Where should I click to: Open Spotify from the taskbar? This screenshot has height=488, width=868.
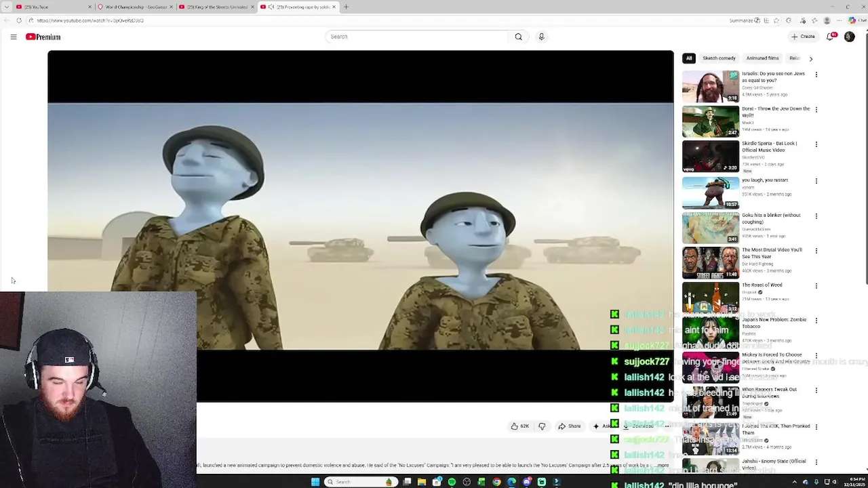point(452,482)
